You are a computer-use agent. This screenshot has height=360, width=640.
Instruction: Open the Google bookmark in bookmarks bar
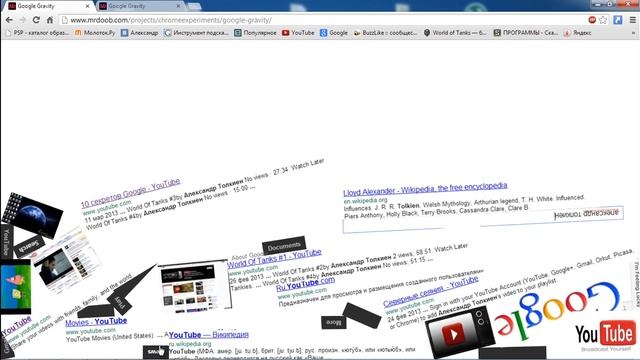point(334,33)
